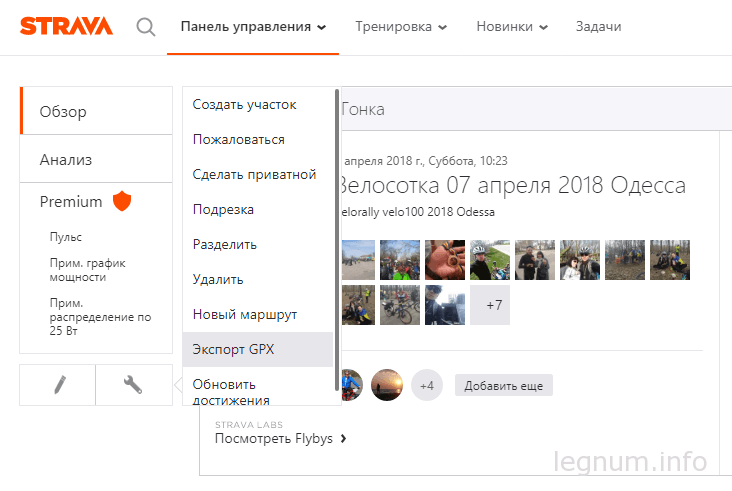Choose Обновить достижения menu entry
This screenshot has width=732, height=491.
(x=258, y=387)
